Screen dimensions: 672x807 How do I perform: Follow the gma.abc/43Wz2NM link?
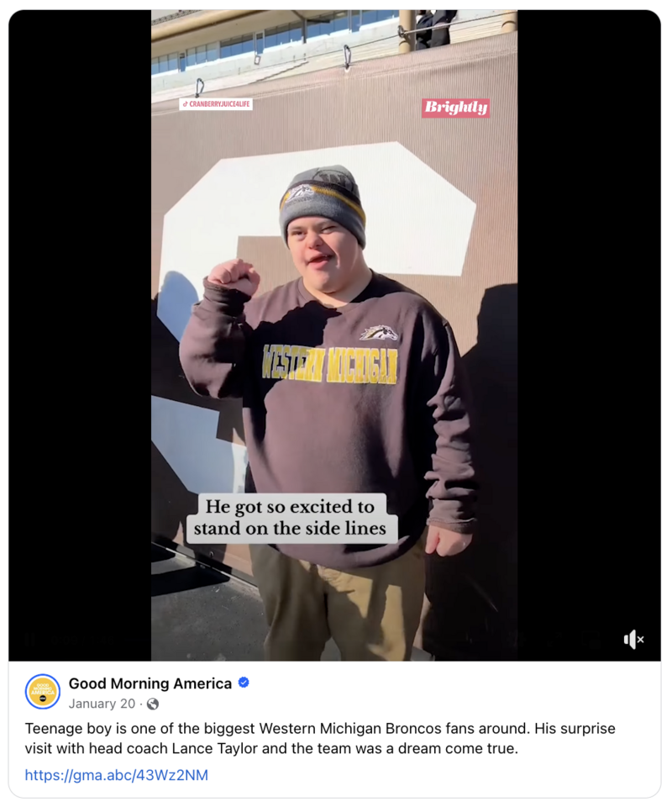click(x=117, y=775)
